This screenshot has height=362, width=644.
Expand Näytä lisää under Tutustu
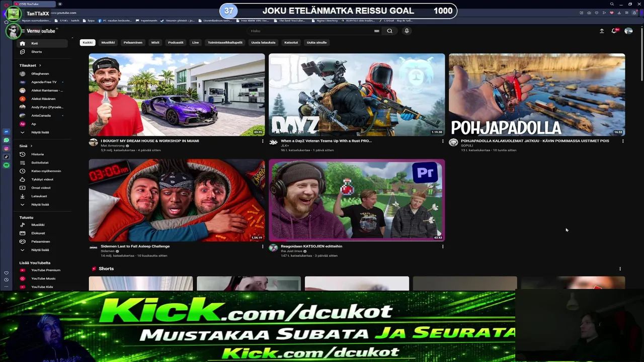(43, 250)
